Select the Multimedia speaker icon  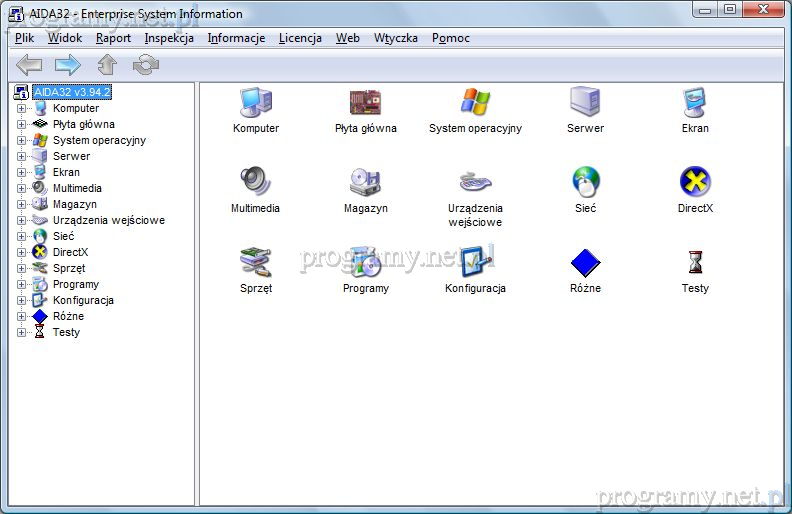pyautogui.click(x=255, y=183)
